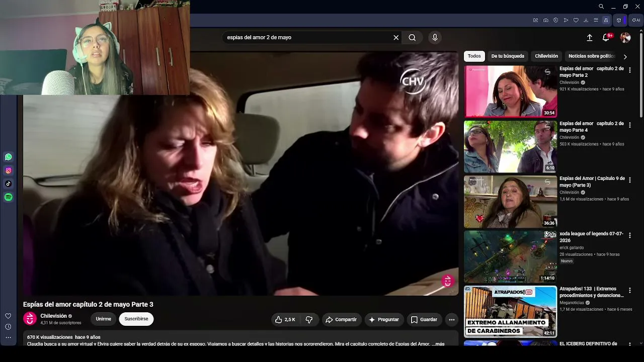Open the Parte 4 video thumbnail
The width and height of the screenshot is (644, 362).
[510, 147]
